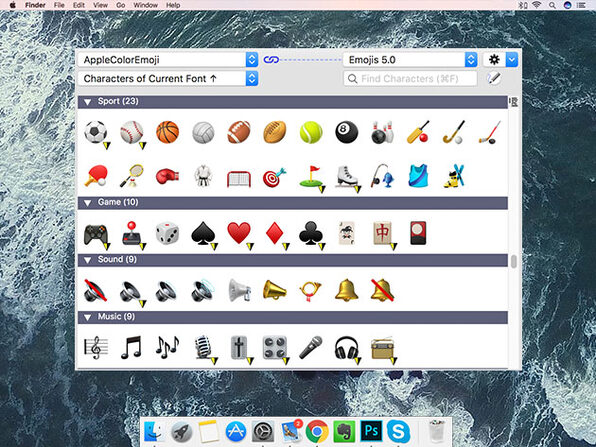Image resolution: width=596 pixels, height=447 pixels.
Task: Choose the fishing pole emoji
Action: click(x=382, y=176)
